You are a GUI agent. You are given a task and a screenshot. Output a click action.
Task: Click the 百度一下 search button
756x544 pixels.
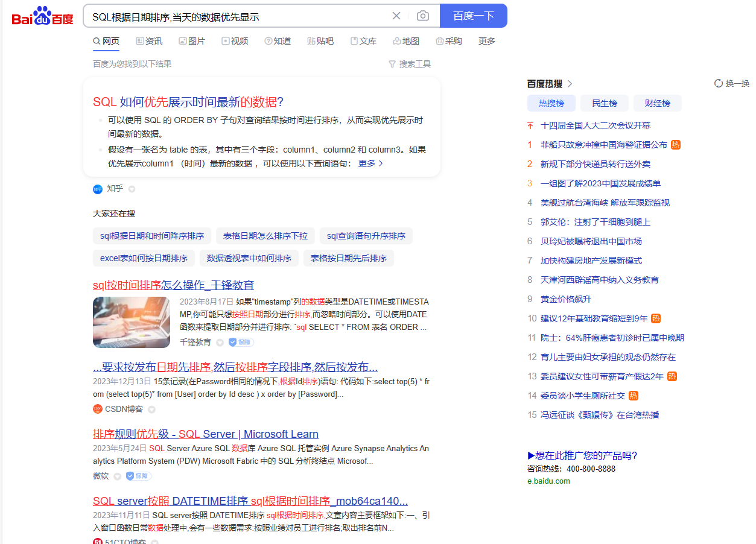click(x=474, y=16)
